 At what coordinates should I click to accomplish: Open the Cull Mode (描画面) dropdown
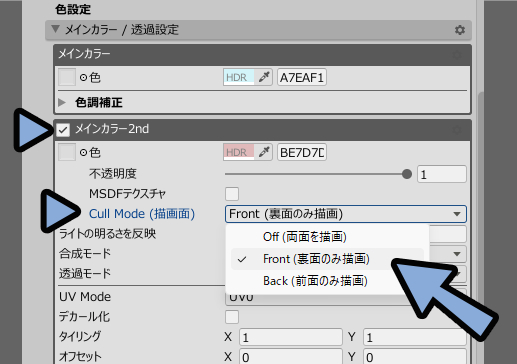click(346, 214)
